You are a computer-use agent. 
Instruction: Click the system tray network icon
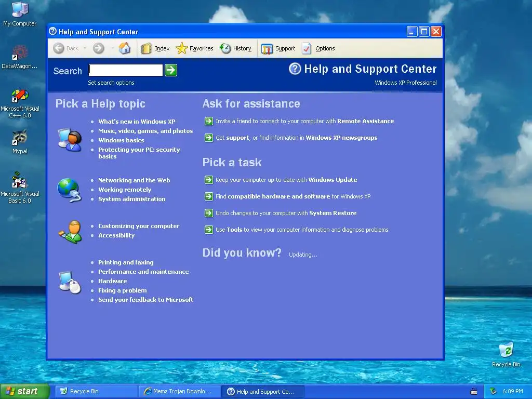494,391
